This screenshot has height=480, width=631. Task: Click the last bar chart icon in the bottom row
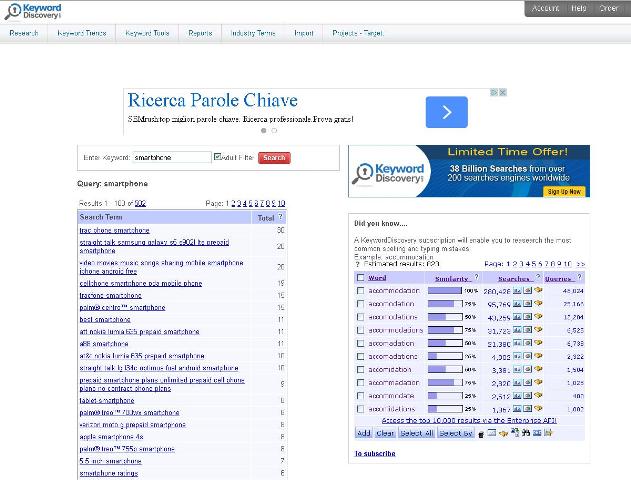(548, 433)
